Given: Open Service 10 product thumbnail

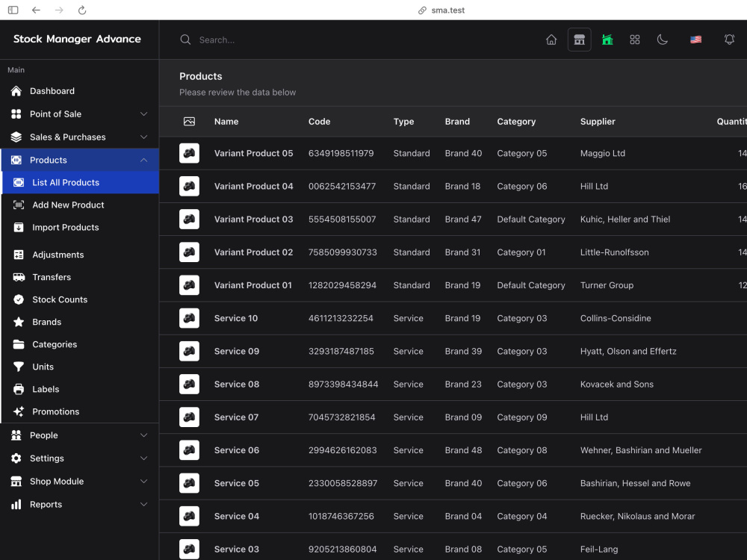Looking at the screenshot, I should pyautogui.click(x=189, y=318).
